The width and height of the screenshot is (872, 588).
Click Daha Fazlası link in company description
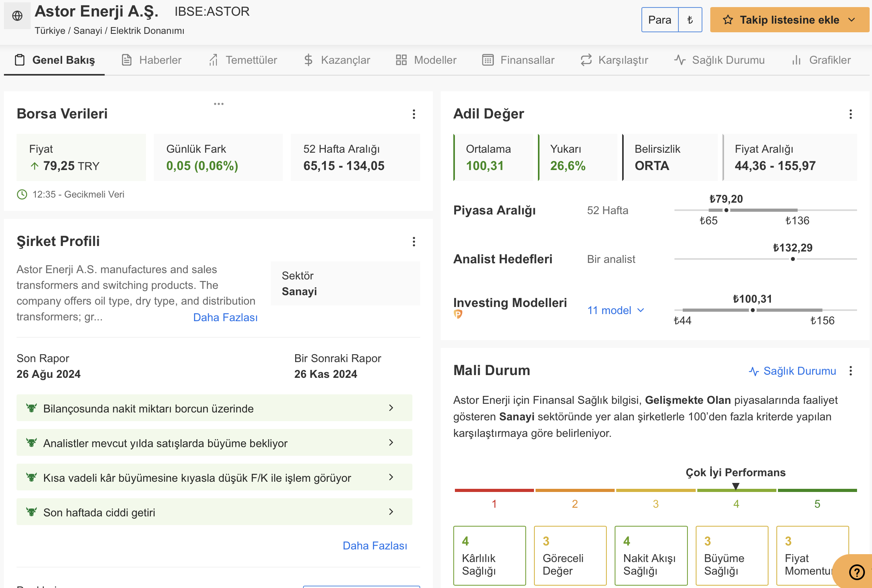coord(225,318)
